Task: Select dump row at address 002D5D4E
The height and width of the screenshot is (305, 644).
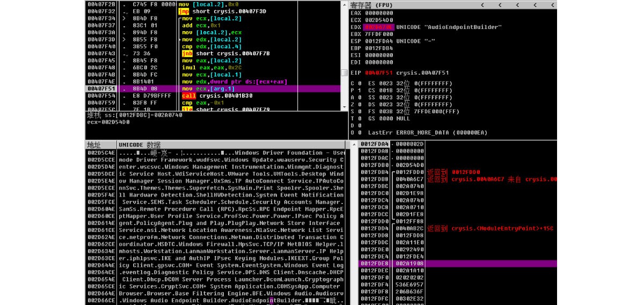Action: [x=215, y=166]
